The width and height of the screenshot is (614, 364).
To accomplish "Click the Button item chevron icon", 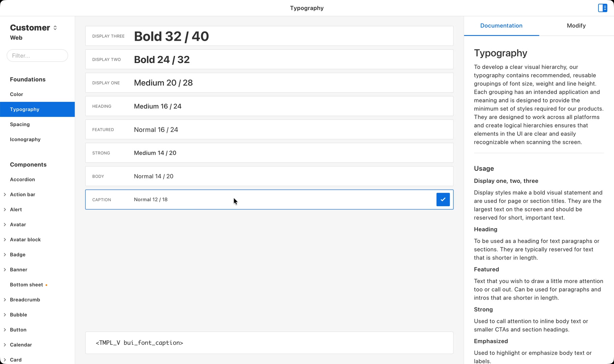I will tap(5, 330).
